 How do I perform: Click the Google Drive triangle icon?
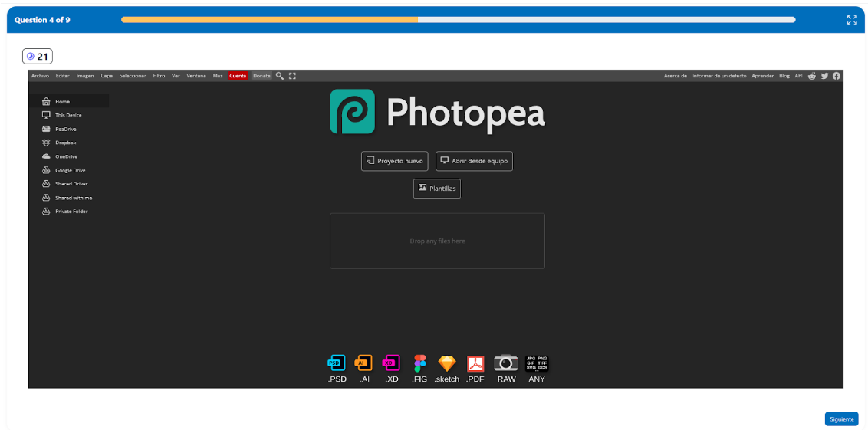[x=47, y=170]
